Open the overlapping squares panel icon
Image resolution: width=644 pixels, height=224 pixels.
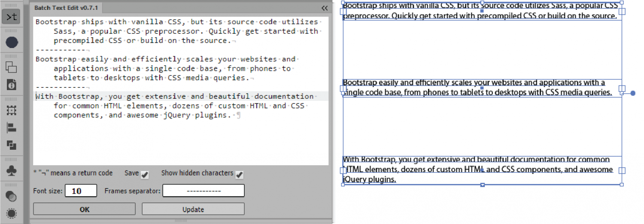(x=12, y=67)
